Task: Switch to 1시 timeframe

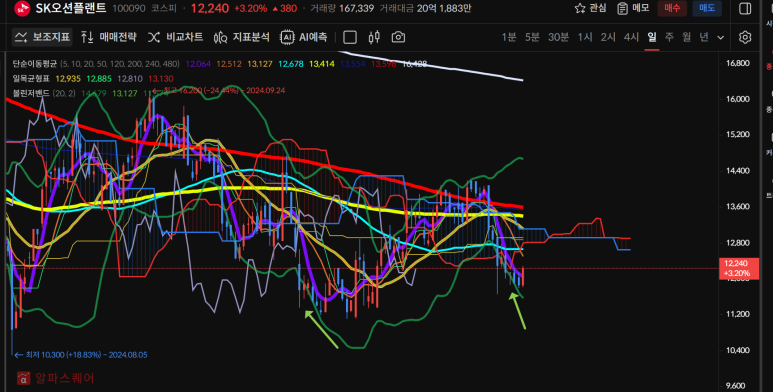Action: (585, 37)
